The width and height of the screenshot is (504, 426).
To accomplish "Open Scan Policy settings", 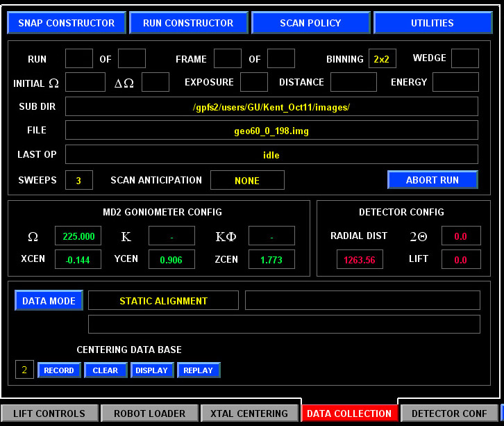I will point(310,23).
